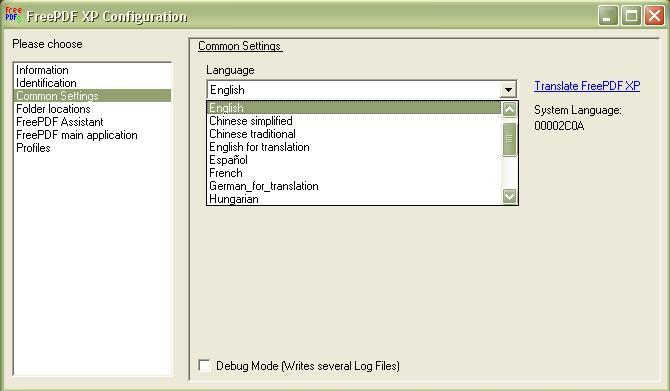670x391 pixels.
Task: Select Common Settings in the left list
Action: 93,96
